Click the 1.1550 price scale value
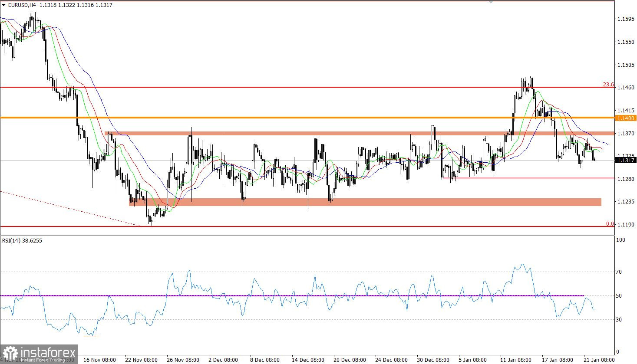Image resolution: width=637 pixels, height=364 pixels. coord(625,42)
